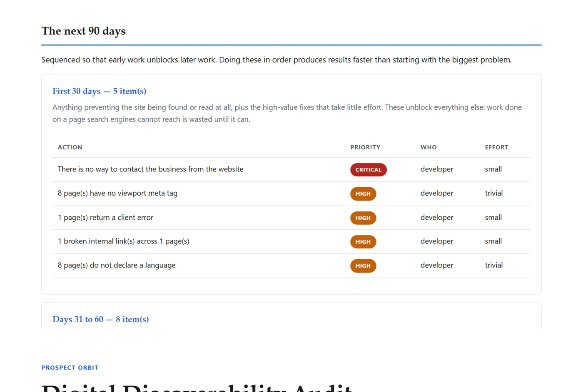Click "small" effort in the client error row

pos(493,218)
